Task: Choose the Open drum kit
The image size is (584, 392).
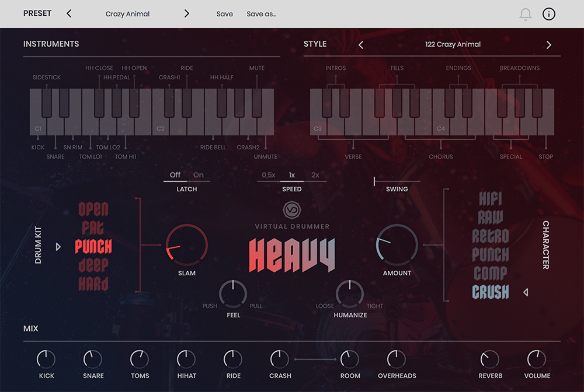Action: pos(93,209)
